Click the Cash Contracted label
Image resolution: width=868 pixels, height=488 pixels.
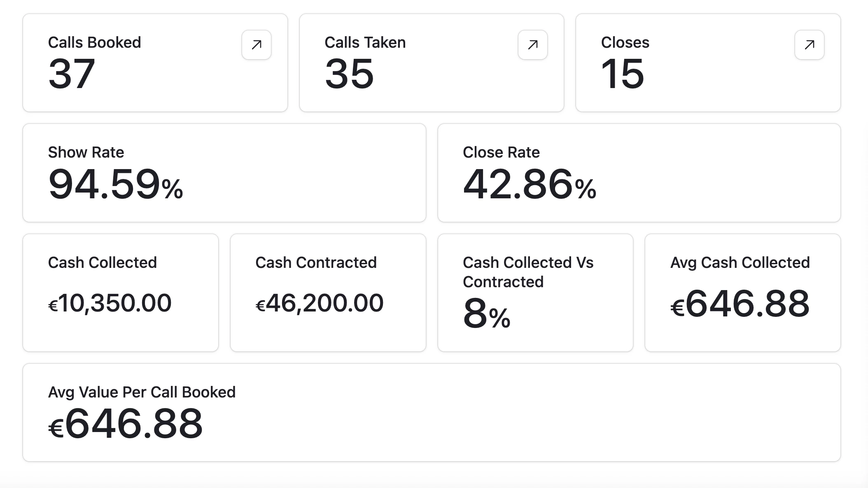pos(316,263)
